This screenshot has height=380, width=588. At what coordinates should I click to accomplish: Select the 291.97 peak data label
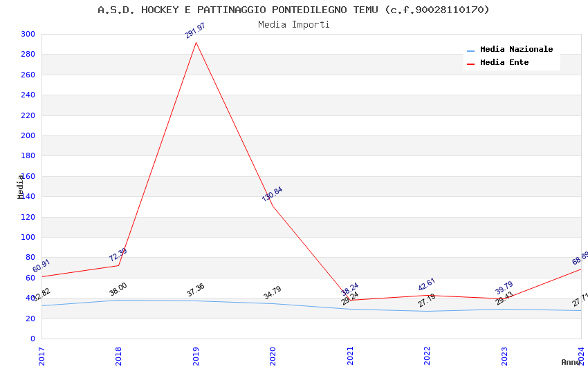coord(195,30)
